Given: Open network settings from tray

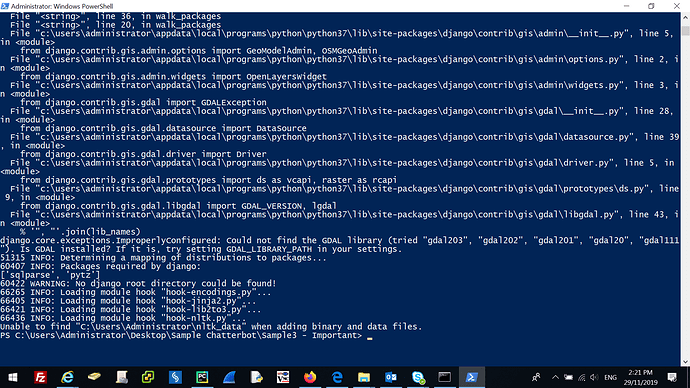Looking at the screenshot, I should point(582,377).
